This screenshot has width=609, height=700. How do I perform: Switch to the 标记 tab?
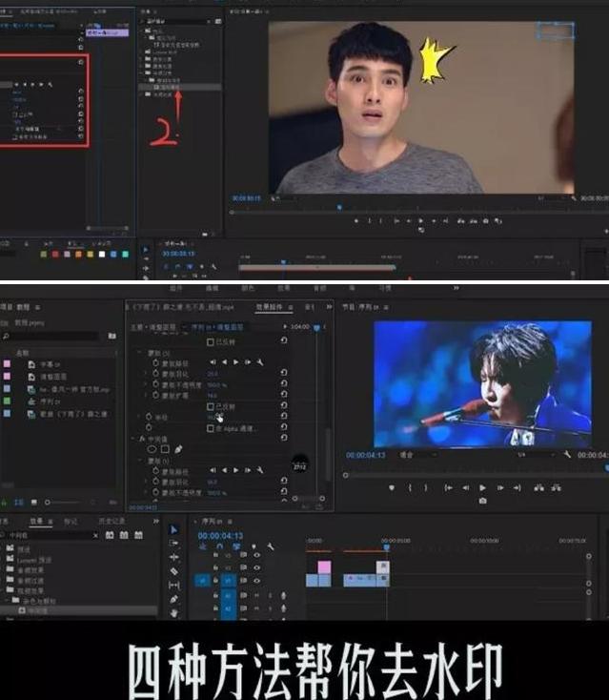click(71, 521)
